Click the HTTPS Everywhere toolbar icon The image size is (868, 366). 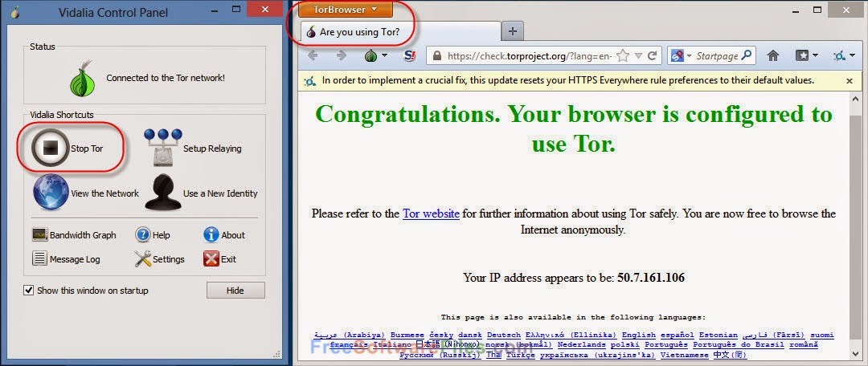tap(841, 55)
